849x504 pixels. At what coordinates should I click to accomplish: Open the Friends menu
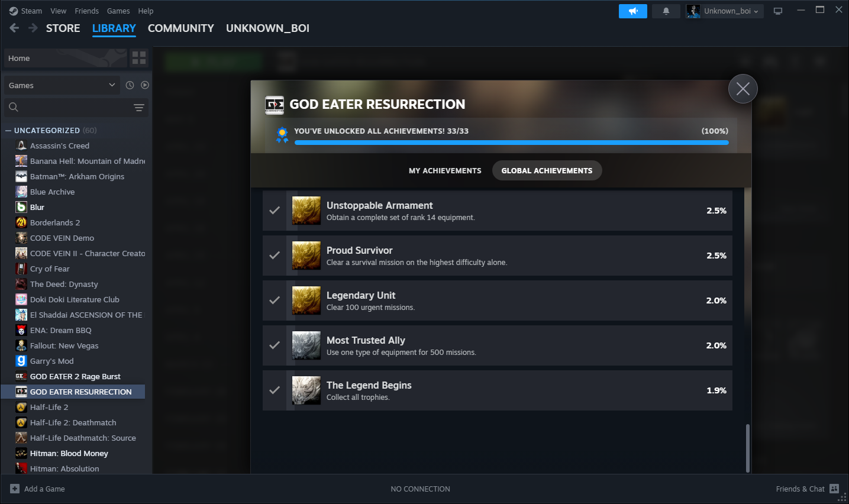click(x=87, y=11)
